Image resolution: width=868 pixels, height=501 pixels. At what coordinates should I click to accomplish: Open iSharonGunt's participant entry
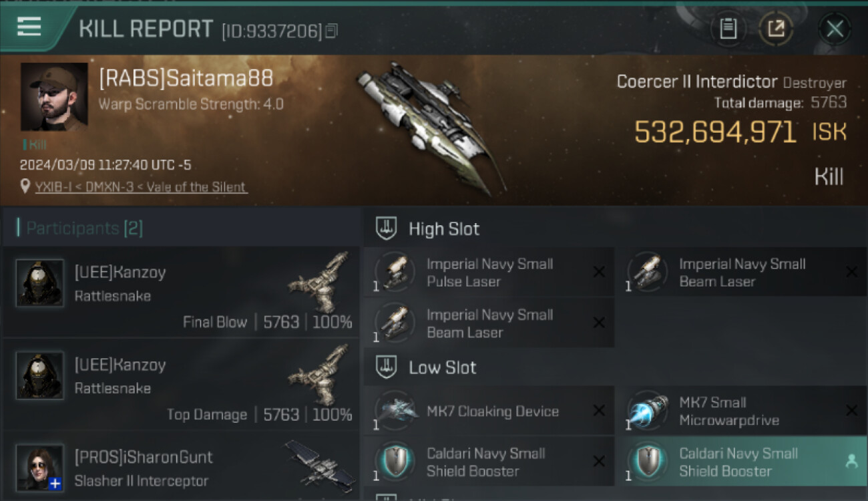coord(181,466)
